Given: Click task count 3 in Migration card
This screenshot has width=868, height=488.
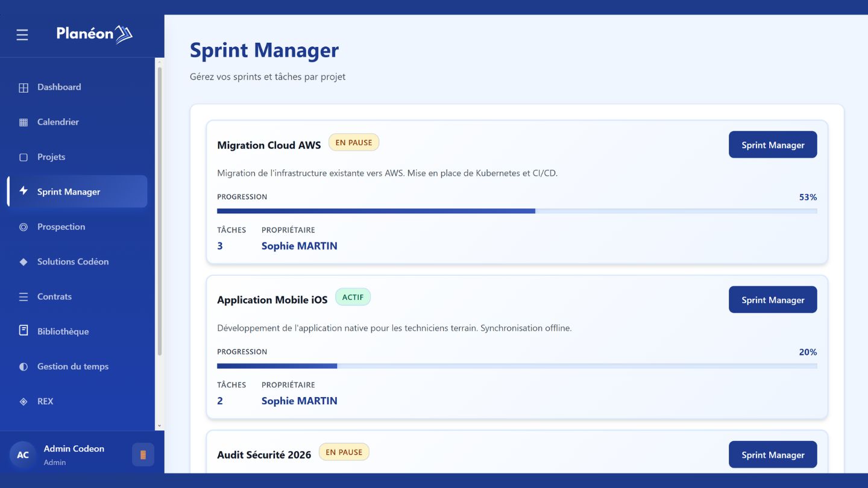Looking at the screenshot, I should click(220, 246).
